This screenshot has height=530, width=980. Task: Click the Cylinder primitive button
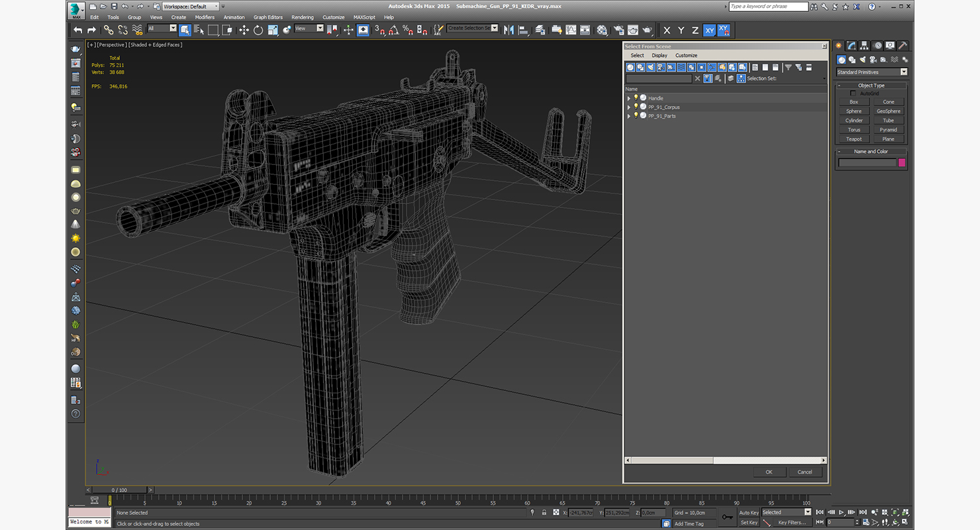pyautogui.click(x=854, y=121)
